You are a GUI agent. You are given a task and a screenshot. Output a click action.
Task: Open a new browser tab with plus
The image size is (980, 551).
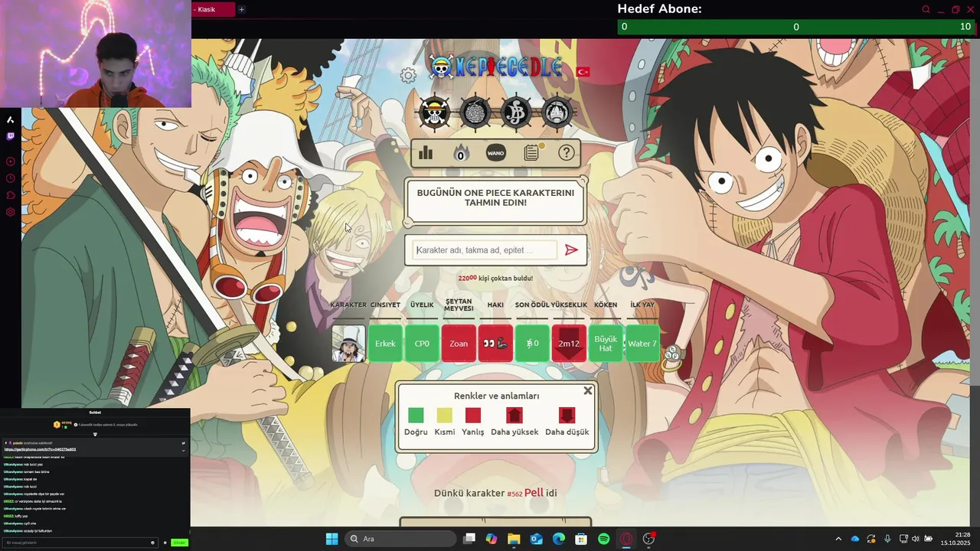pos(241,9)
